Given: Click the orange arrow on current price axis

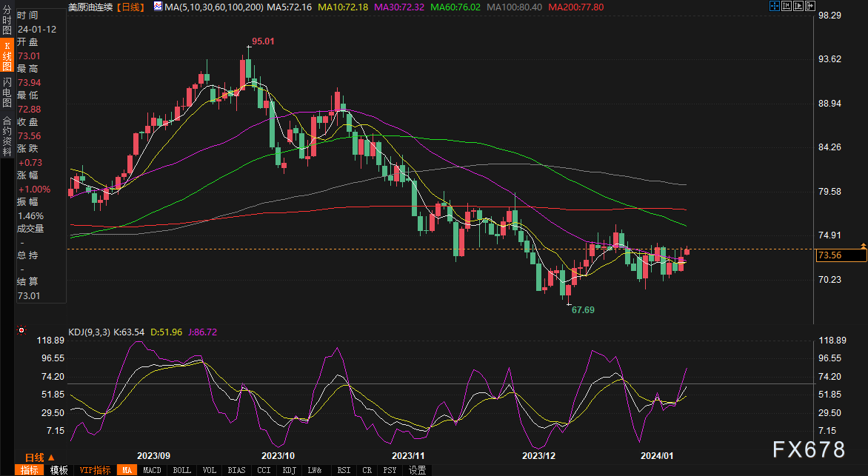Looking at the screenshot, I should 864,245.
